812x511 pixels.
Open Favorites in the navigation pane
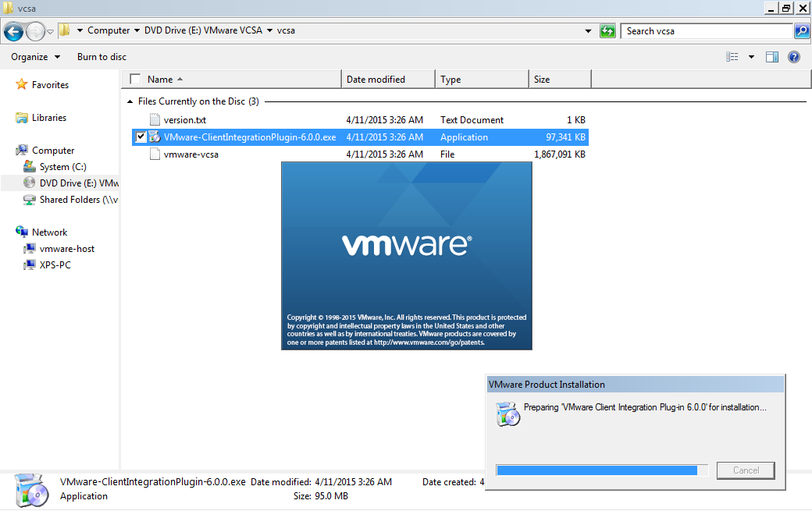(50, 85)
